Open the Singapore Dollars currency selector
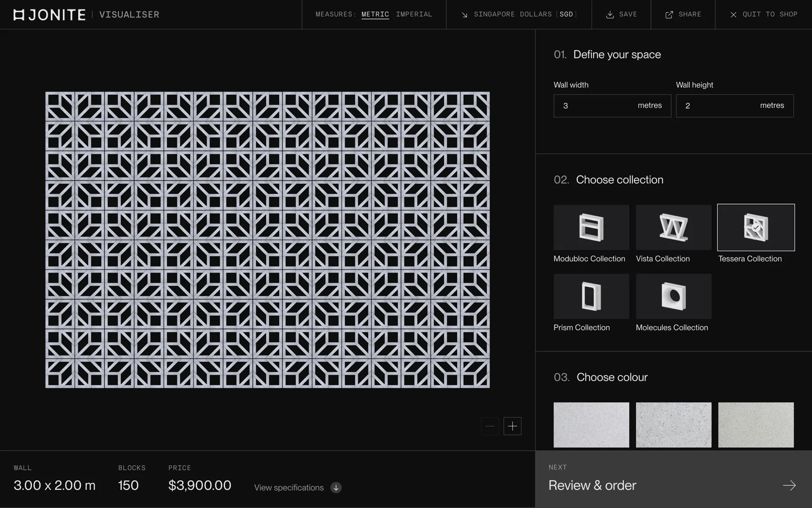 pyautogui.click(x=519, y=14)
